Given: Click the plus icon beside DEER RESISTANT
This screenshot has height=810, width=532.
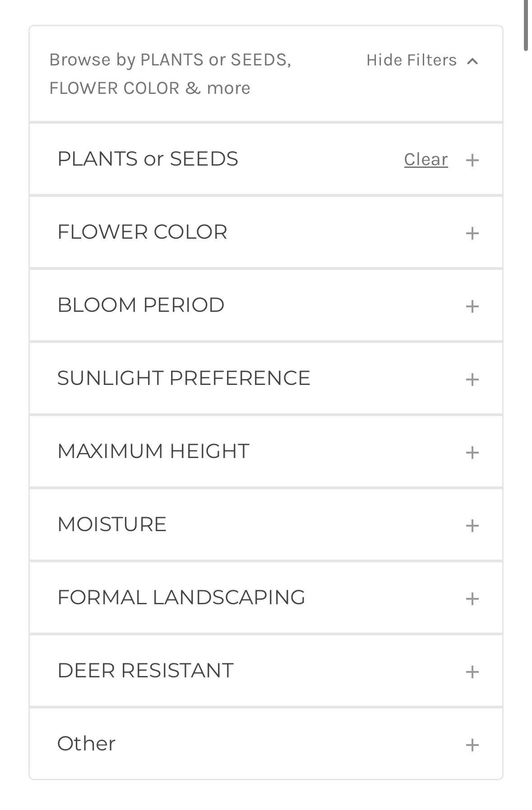Looking at the screenshot, I should pyautogui.click(x=472, y=671).
